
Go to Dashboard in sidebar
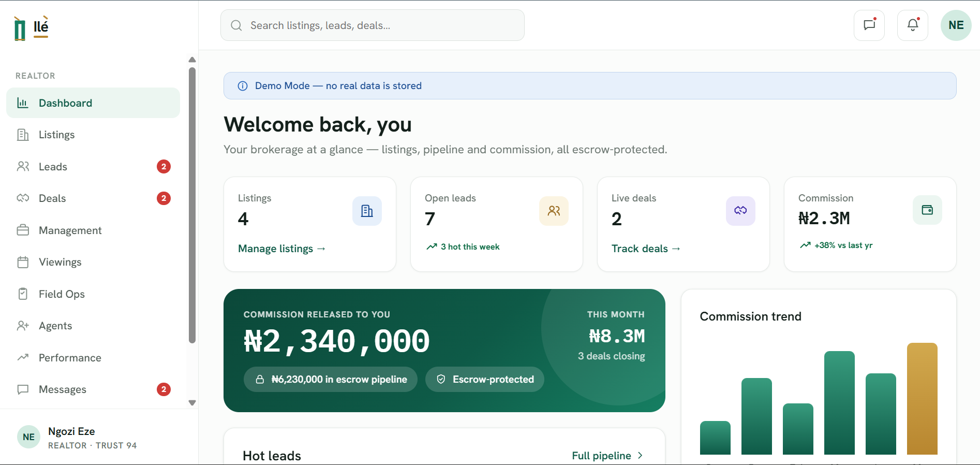coord(93,103)
